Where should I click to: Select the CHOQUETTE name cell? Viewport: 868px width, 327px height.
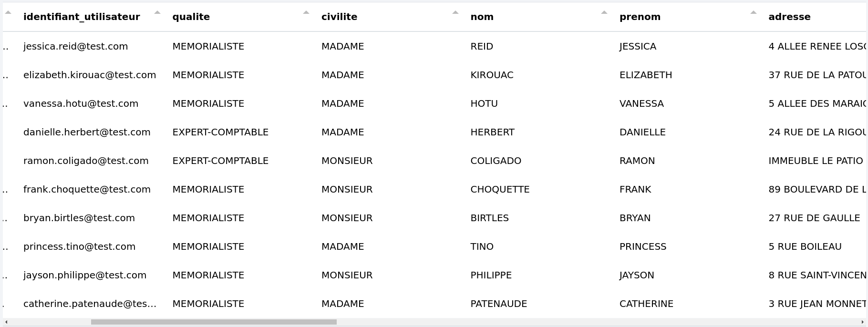pyautogui.click(x=500, y=189)
